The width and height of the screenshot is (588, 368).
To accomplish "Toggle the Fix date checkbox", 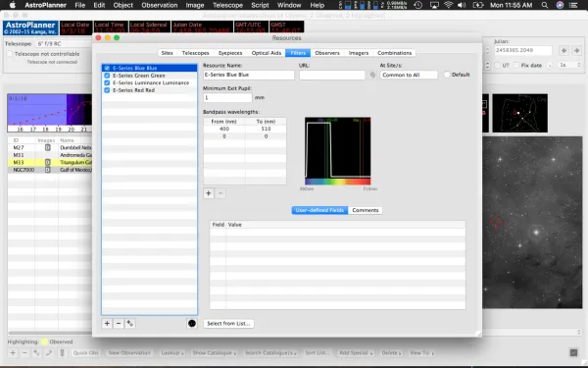I will [516, 66].
